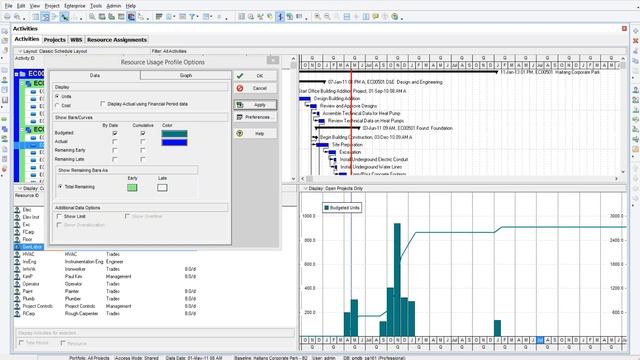The height and width of the screenshot is (360, 640).
Task: Check Actual Cumulative checkbox
Action: [142, 142]
